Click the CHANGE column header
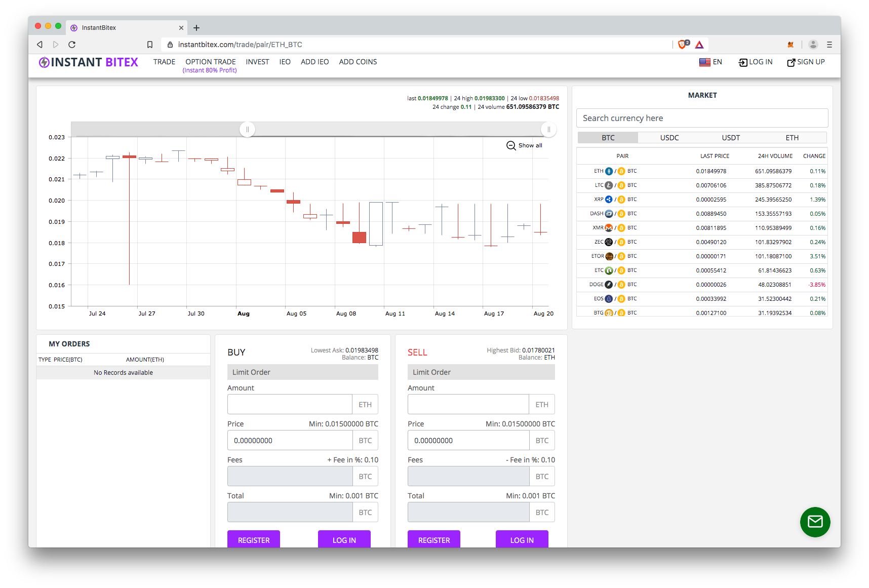The height and width of the screenshot is (588, 869). [x=814, y=156]
